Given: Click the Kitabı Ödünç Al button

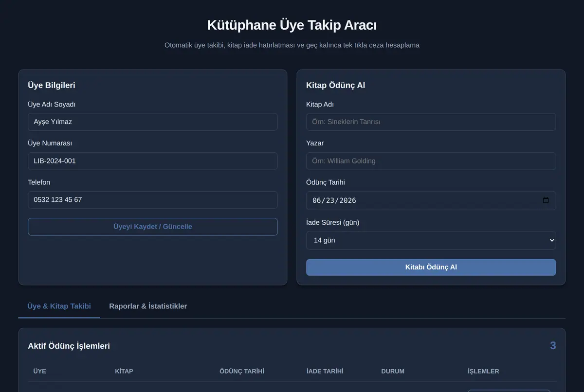Looking at the screenshot, I should 431,267.
